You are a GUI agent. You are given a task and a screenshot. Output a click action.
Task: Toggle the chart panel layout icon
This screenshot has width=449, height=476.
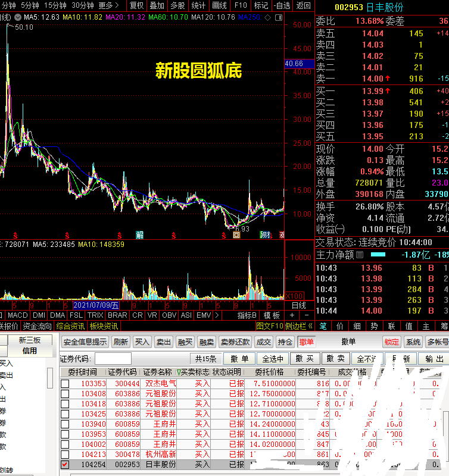click(x=279, y=18)
